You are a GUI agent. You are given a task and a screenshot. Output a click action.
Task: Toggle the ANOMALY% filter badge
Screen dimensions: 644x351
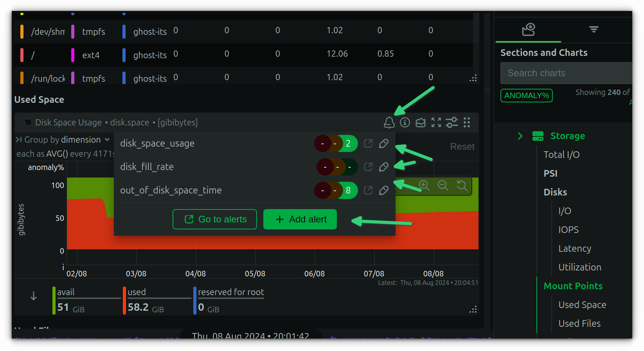[527, 95]
